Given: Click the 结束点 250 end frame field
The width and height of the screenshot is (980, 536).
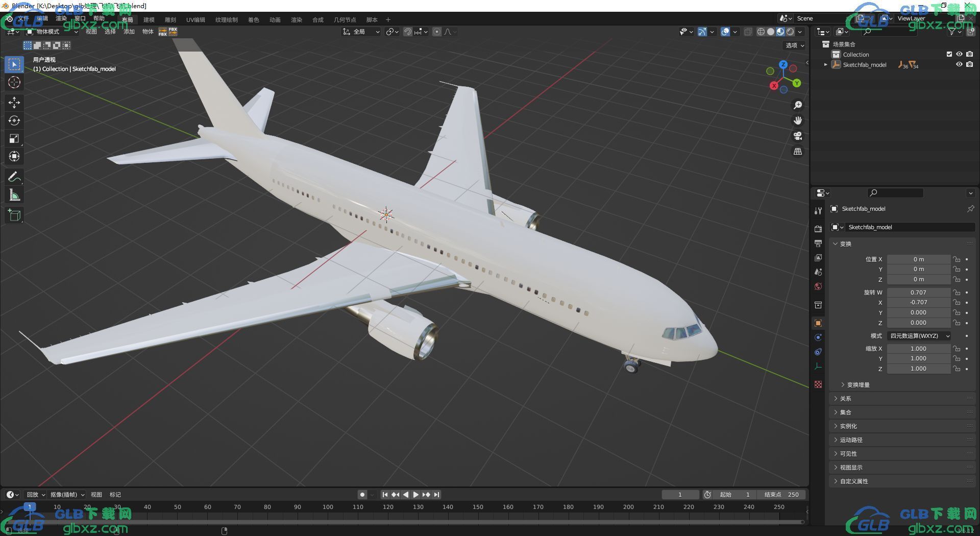Looking at the screenshot, I should pyautogui.click(x=781, y=495).
